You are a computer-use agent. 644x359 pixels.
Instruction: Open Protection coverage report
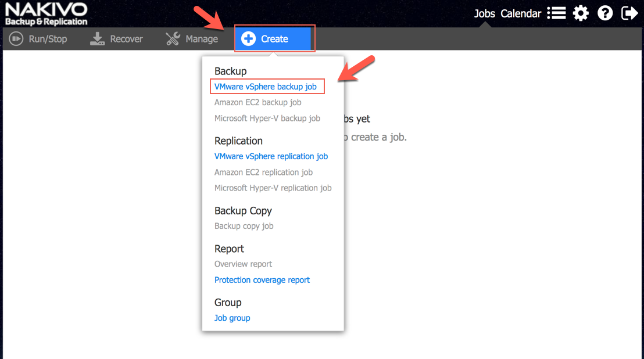pos(262,280)
